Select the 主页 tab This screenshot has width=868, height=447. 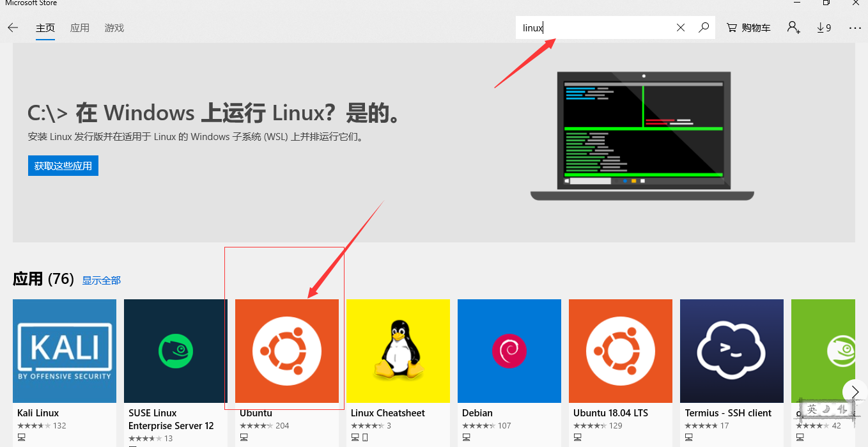click(x=45, y=27)
